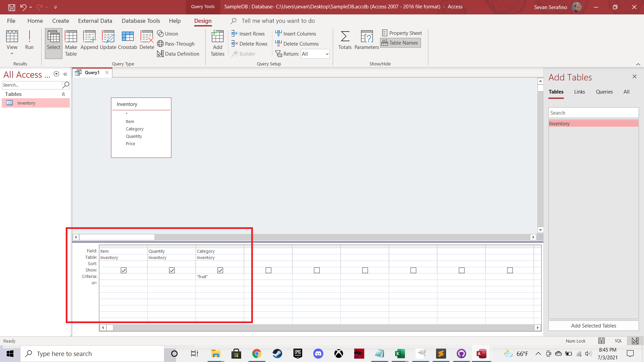
Task: Open the Add Tables command
Action: (x=217, y=43)
